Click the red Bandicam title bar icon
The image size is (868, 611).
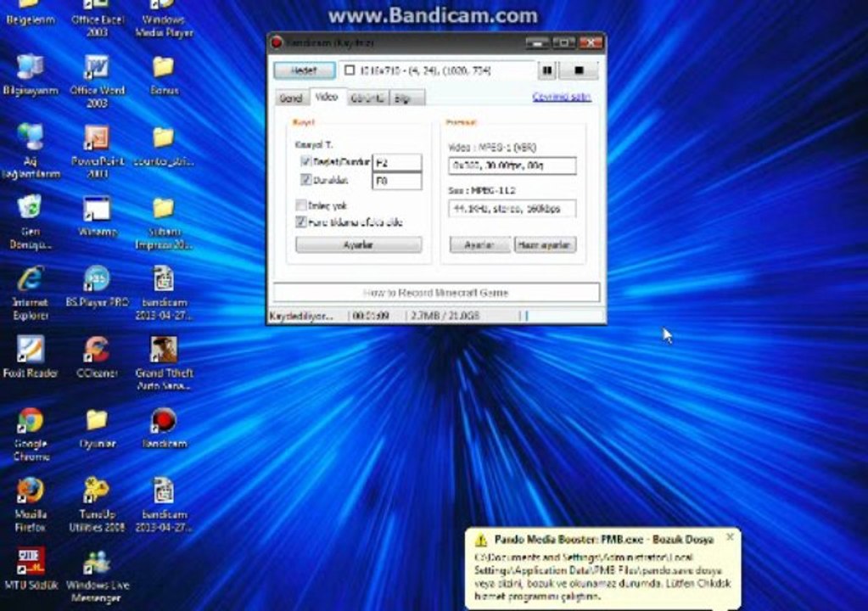277,42
